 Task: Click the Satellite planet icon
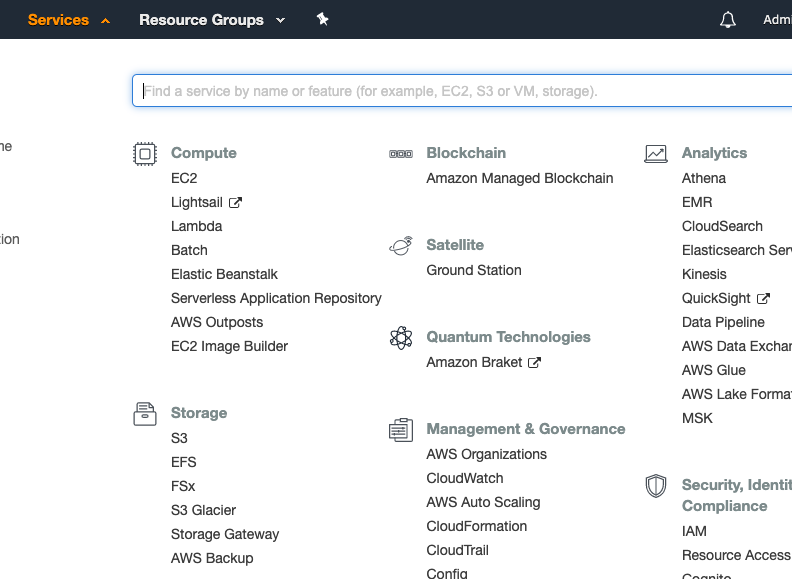[x=400, y=245]
